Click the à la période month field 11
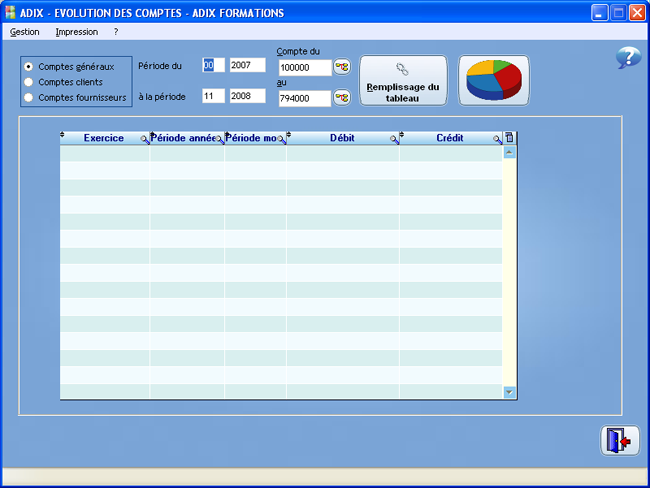Screen dimensions: 650x488 coord(213,96)
